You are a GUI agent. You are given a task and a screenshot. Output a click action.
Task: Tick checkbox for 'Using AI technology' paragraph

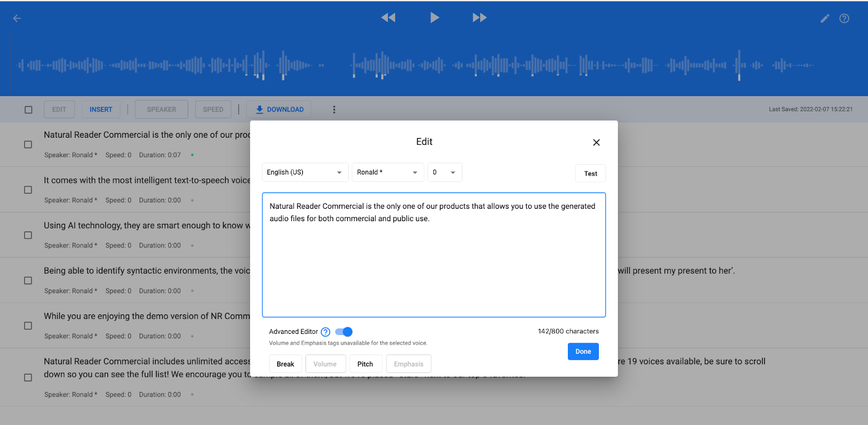point(28,235)
